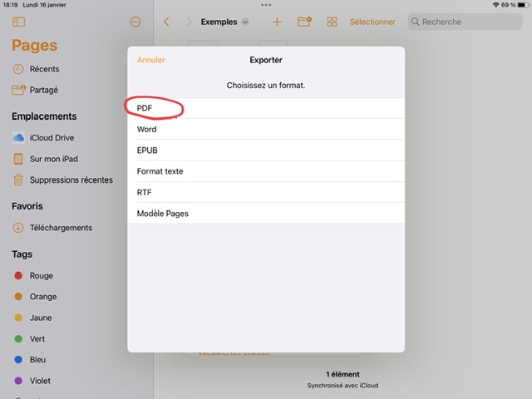Go back with the left chevron
The width and height of the screenshot is (532, 399).
click(166, 22)
